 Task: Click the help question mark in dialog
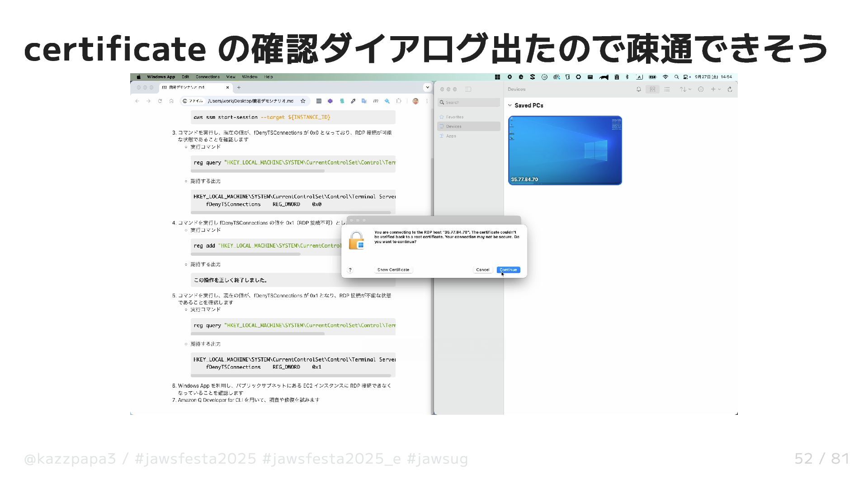[350, 270]
